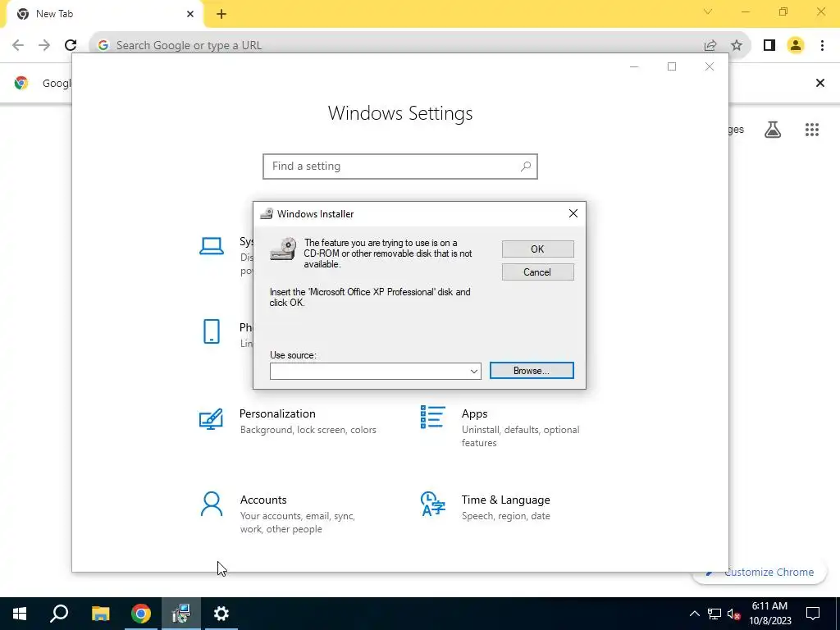The height and width of the screenshot is (630, 840).
Task: Switch to Chrome from the taskbar
Action: (141, 614)
